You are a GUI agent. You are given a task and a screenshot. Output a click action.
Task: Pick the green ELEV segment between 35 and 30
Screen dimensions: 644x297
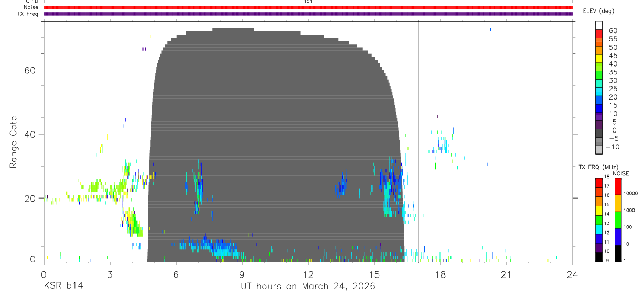(x=599, y=74)
